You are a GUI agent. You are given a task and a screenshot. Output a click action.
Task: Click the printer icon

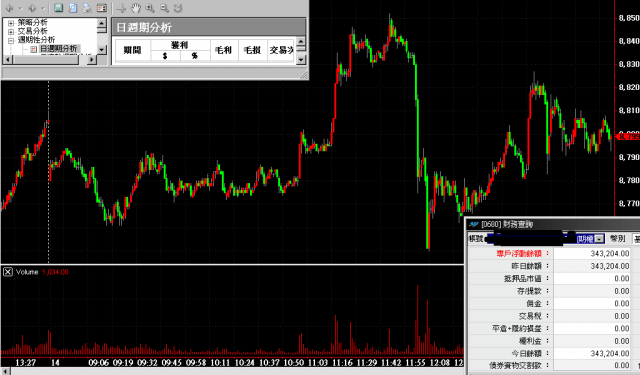click(x=87, y=8)
